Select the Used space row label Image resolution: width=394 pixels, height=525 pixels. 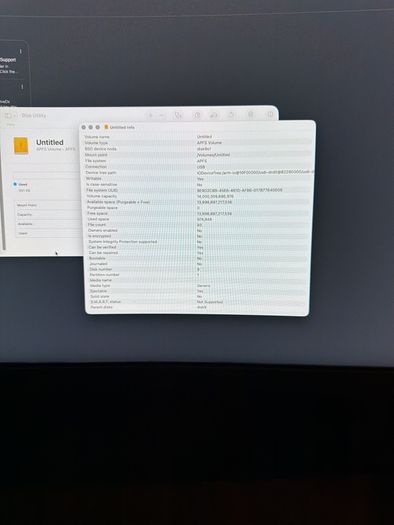coord(98,219)
